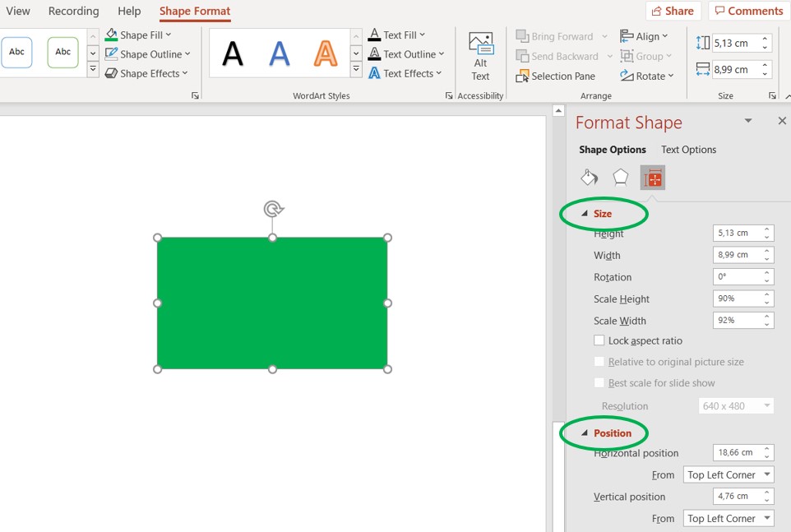This screenshot has height=532, width=791.
Task: Select the Effects pentagon icon
Action: pos(620,178)
